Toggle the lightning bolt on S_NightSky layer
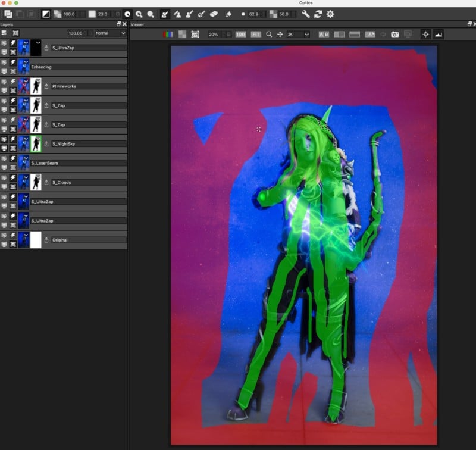Image resolution: width=476 pixels, height=450 pixels. click(x=13, y=139)
